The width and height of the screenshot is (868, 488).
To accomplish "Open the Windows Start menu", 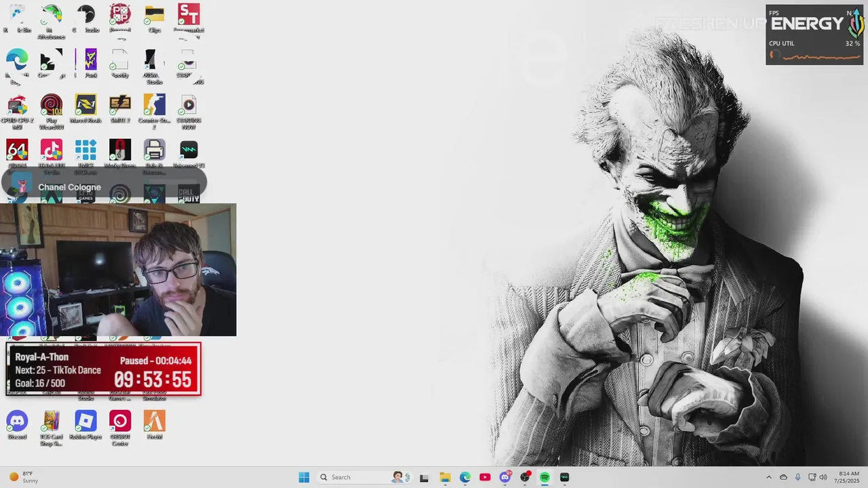I will (x=304, y=477).
